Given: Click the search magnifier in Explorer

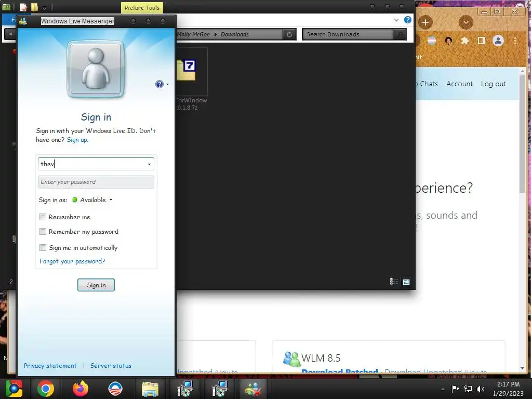Looking at the screenshot, I should (x=400, y=34).
